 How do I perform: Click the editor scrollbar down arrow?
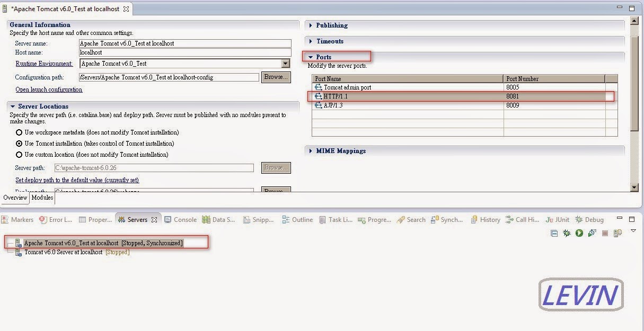tap(634, 187)
